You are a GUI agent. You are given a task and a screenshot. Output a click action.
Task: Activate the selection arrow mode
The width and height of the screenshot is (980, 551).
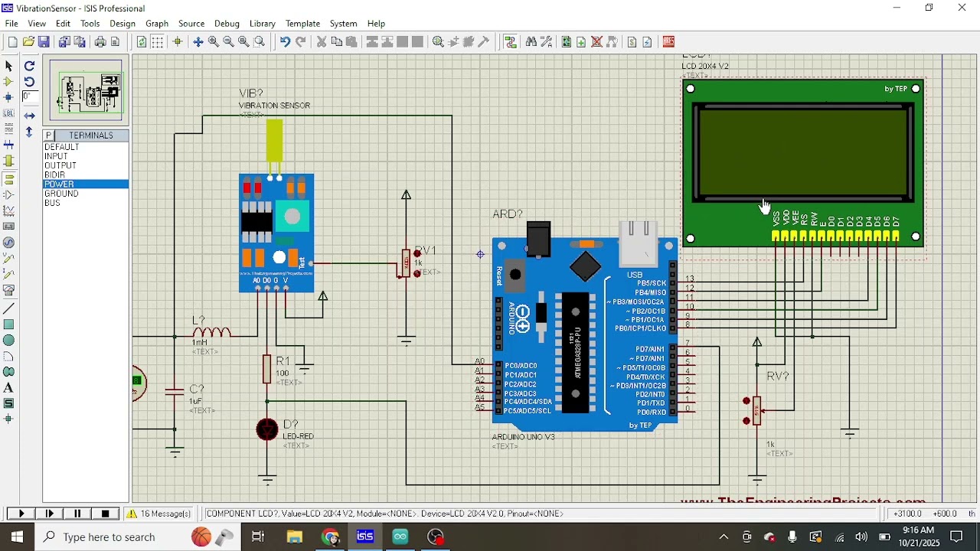9,66
